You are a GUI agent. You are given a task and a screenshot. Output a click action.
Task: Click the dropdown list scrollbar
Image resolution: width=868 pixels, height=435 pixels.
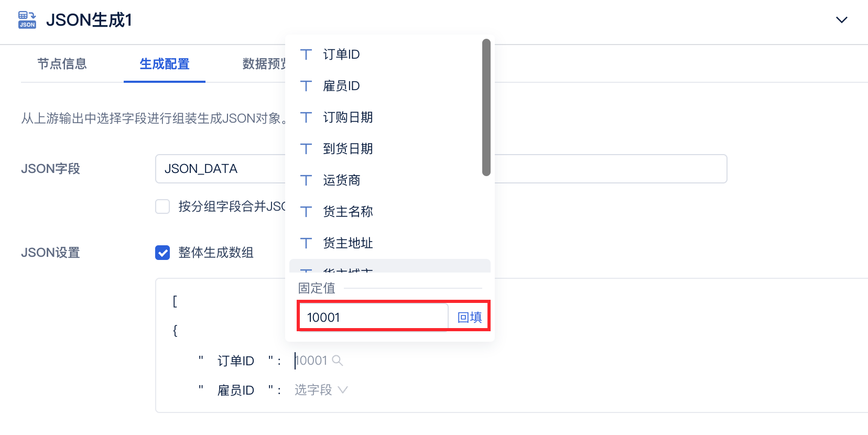486,107
